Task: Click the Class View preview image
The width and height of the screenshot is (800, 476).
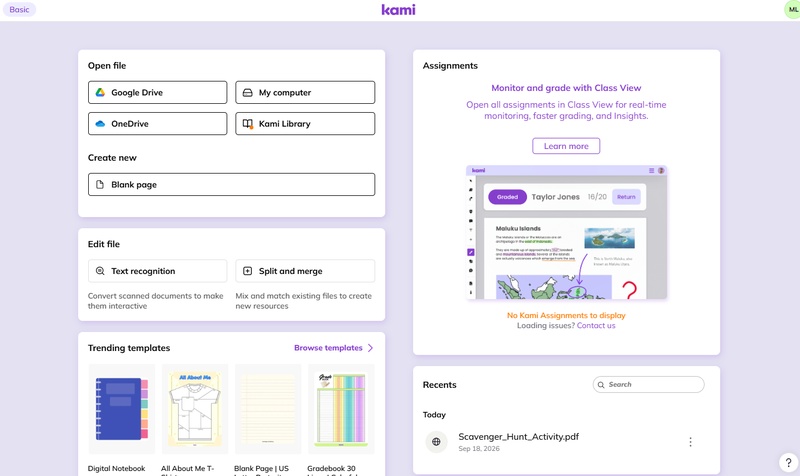Action: [566, 232]
